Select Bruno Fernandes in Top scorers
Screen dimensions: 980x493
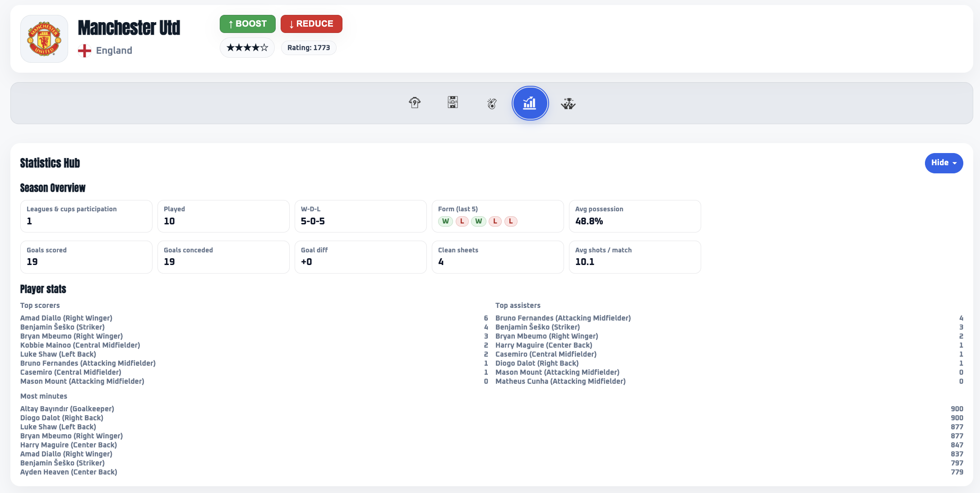[x=254, y=363]
